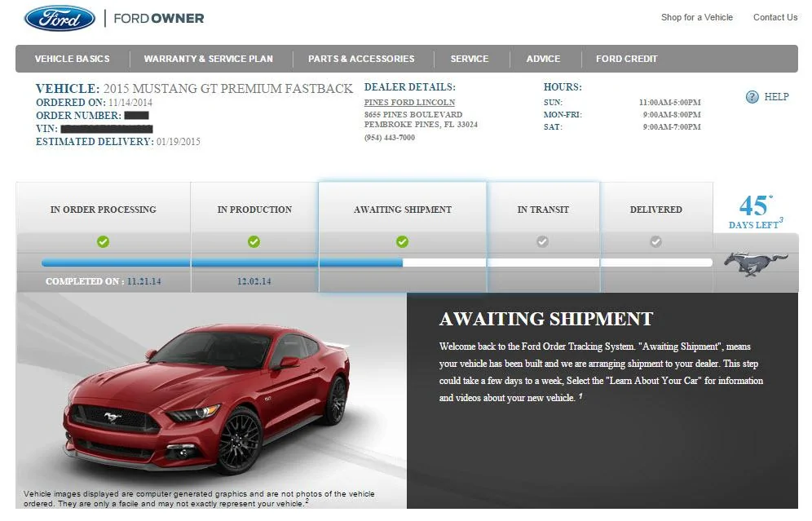Open the Service menu

469,59
